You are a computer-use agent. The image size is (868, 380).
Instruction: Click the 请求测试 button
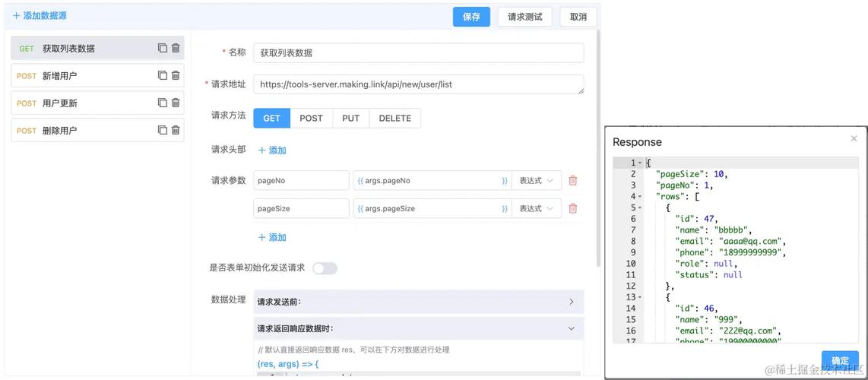(524, 17)
